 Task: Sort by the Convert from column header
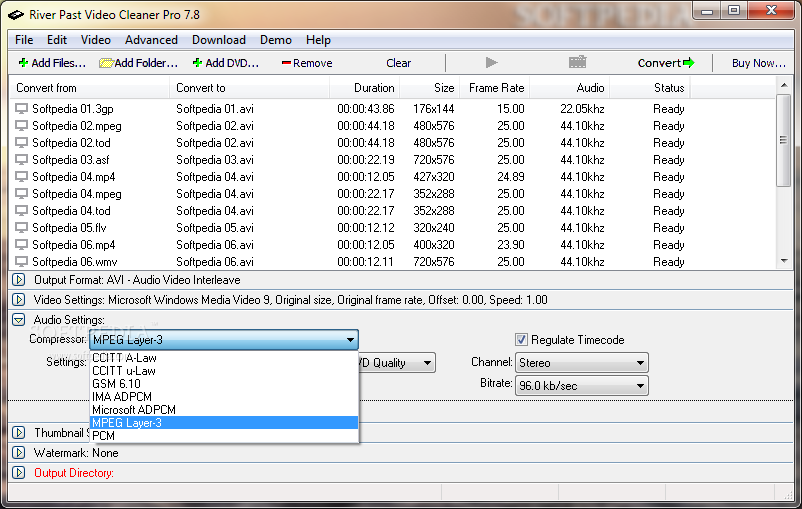[90, 87]
